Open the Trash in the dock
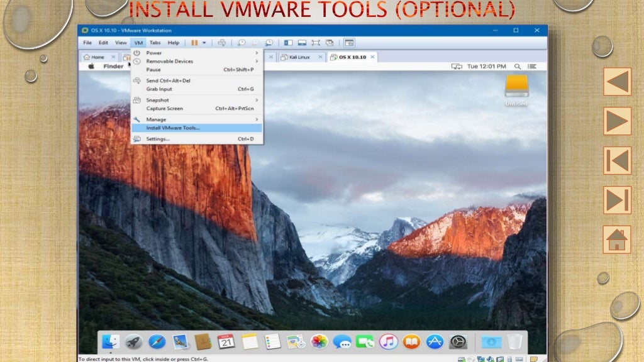This screenshot has width=644, height=362. pyautogui.click(x=514, y=341)
